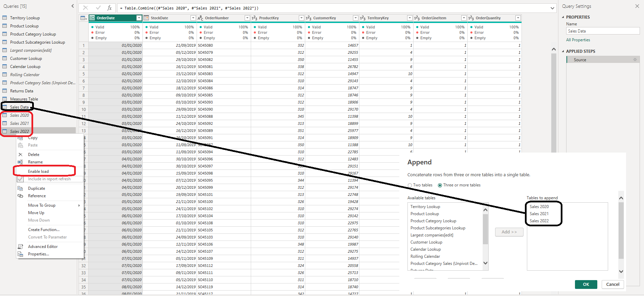Select the Two tables radio button
The width and height of the screenshot is (644, 296).
coord(410,185)
